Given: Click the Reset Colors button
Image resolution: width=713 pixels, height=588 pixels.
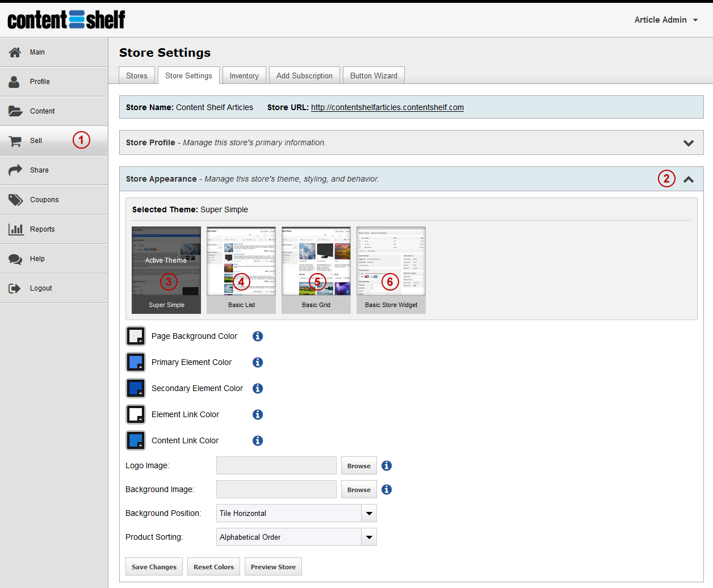Looking at the screenshot, I should click(x=213, y=566).
